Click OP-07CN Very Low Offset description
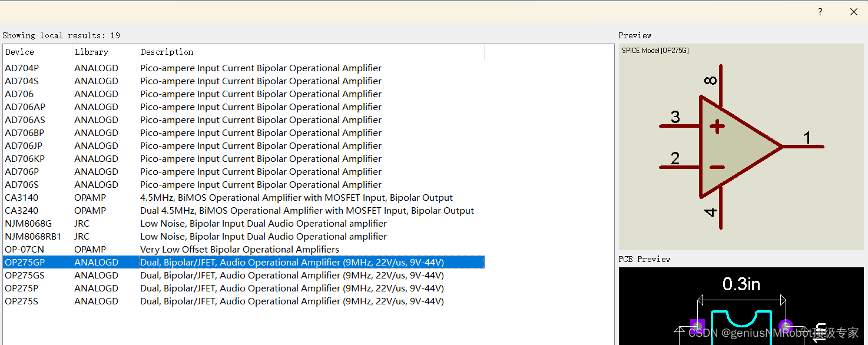 (x=240, y=250)
